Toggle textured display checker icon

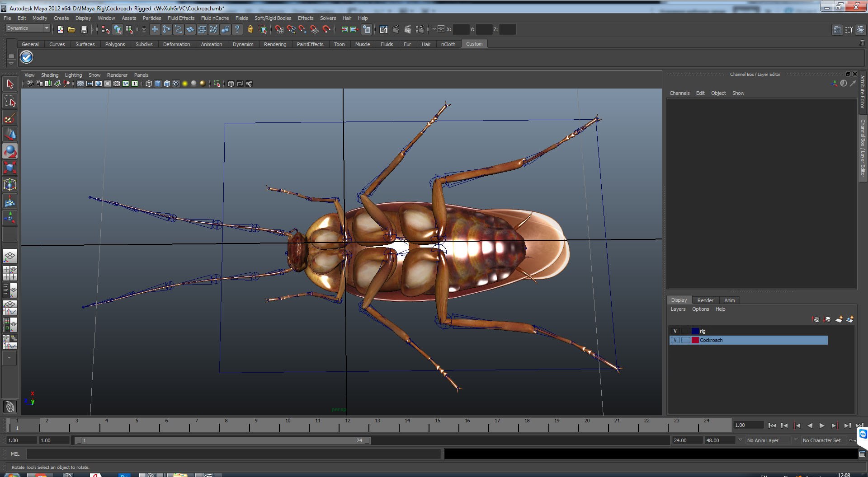[176, 84]
